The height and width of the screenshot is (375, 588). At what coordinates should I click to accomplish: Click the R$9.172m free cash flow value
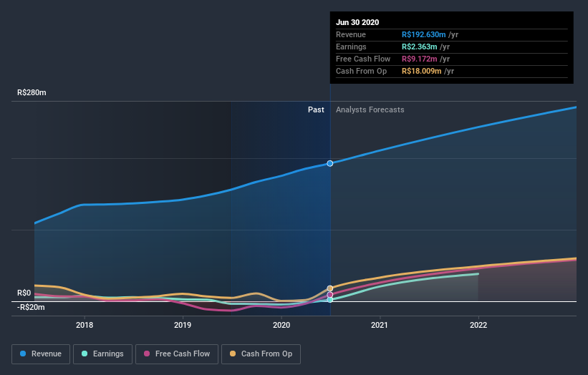coord(419,59)
